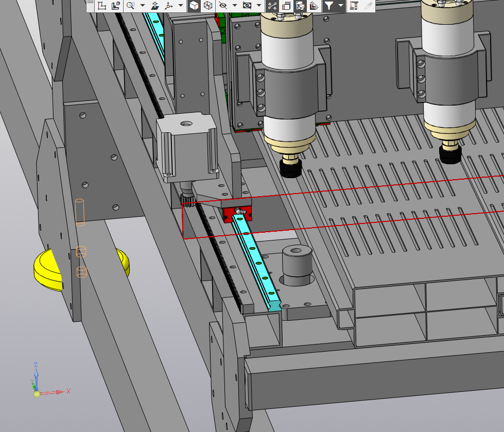The image size is (504, 432).
Task: Open dropdown next to crossed camera icon
Action: [x=259, y=6]
